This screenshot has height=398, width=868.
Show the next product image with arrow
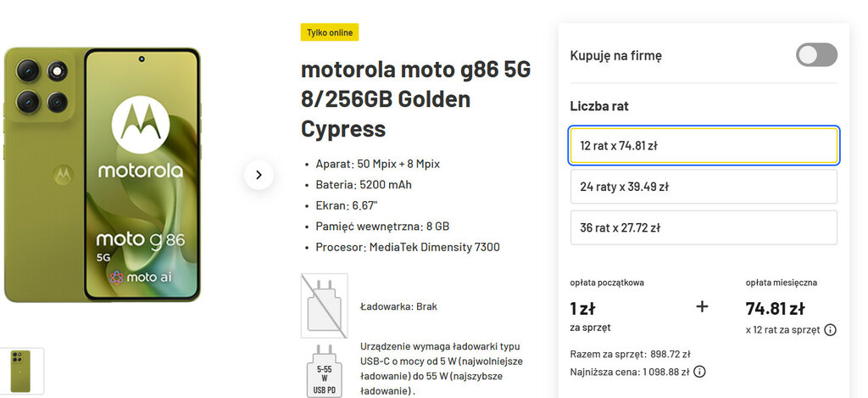[259, 175]
